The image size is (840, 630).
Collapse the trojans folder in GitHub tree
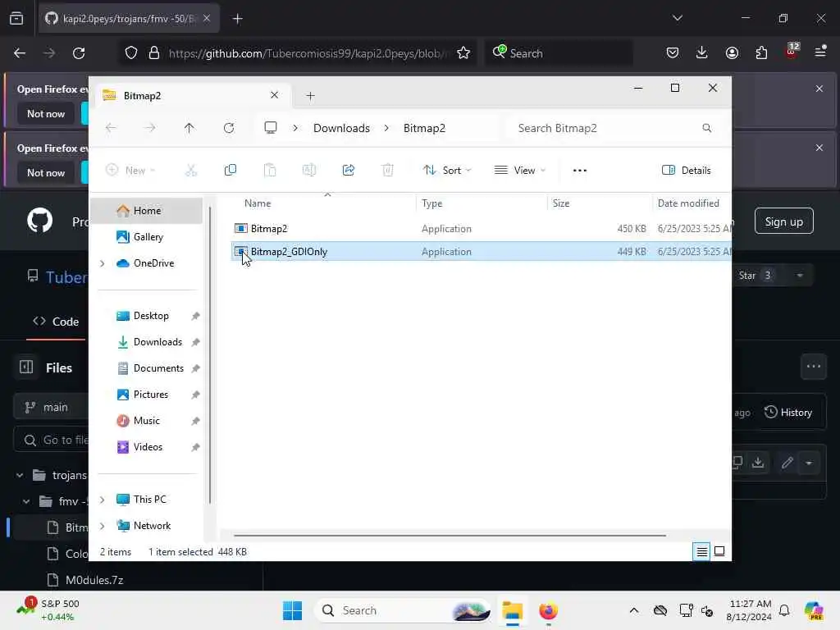coord(20,475)
